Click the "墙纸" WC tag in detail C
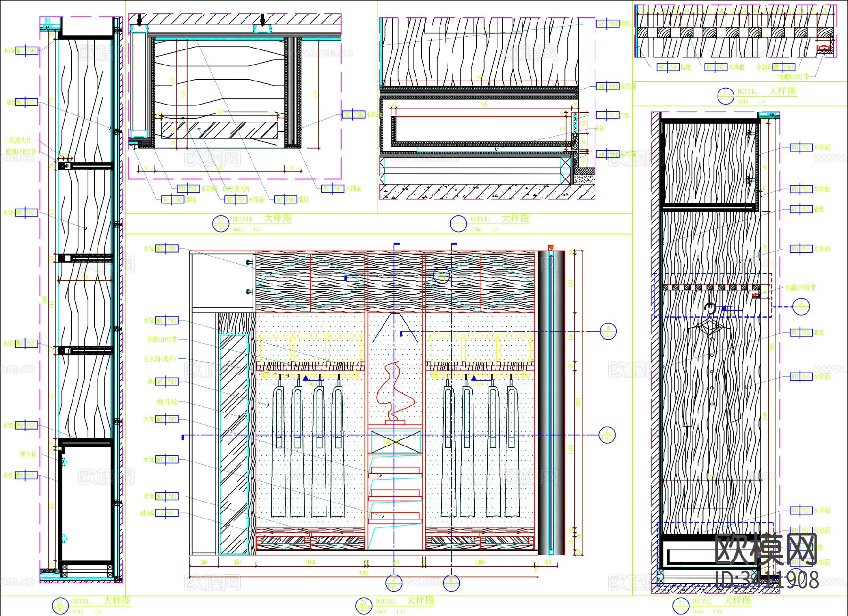This screenshot has width=848, height=616. [608, 24]
